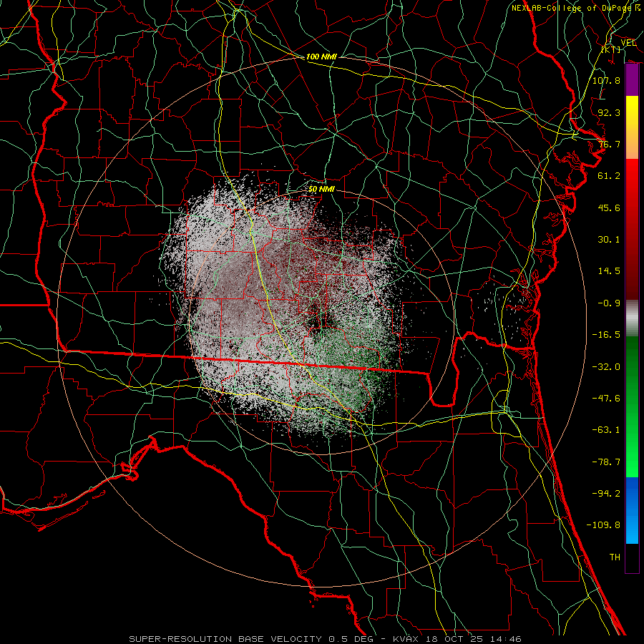Select the -16.5 scale value
644x644 pixels.
click(x=606, y=335)
